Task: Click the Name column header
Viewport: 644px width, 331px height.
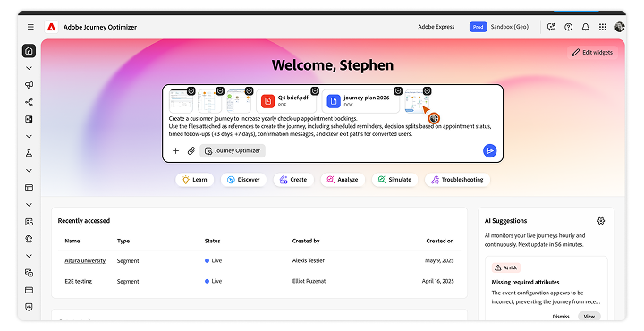Action: point(72,241)
